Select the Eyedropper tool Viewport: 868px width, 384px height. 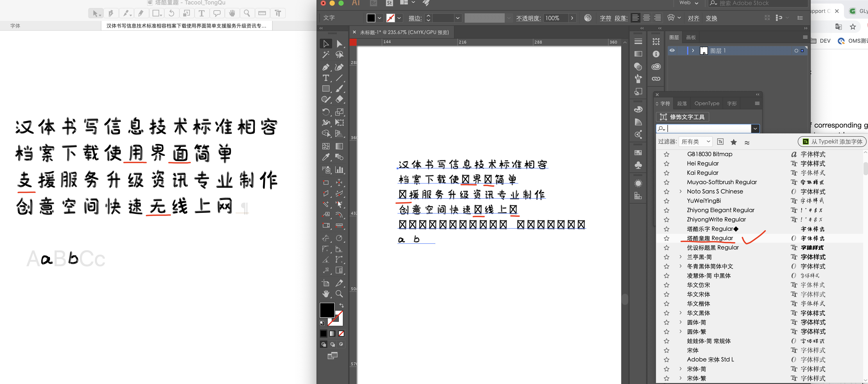pyautogui.click(x=325, y=157)
